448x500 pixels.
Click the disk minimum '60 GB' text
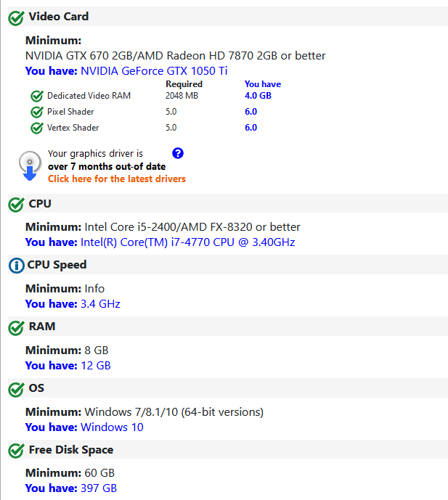[99, 473]
